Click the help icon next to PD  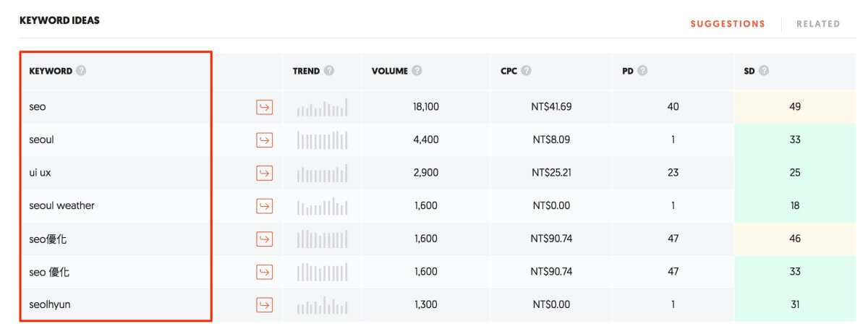coord(642,71)
